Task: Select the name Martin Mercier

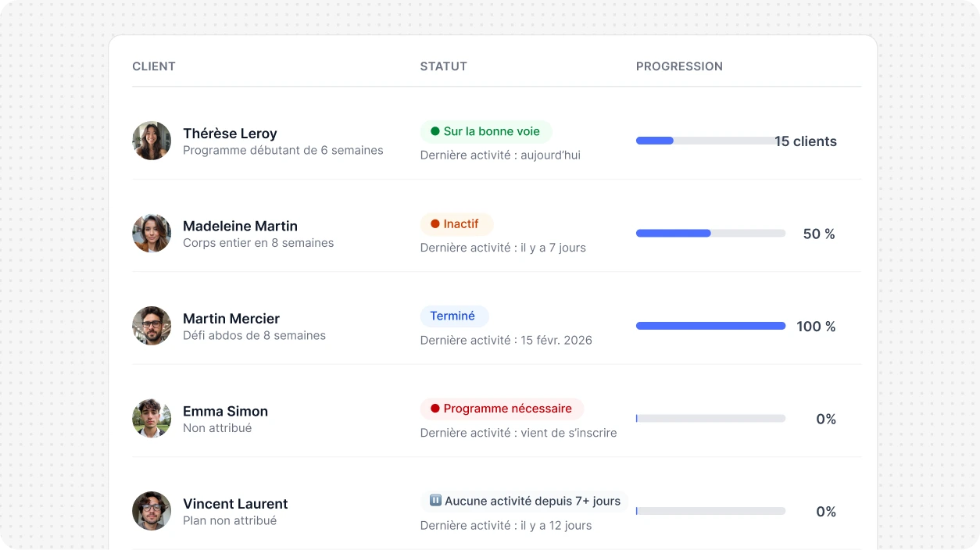Action: pos(231,319)
